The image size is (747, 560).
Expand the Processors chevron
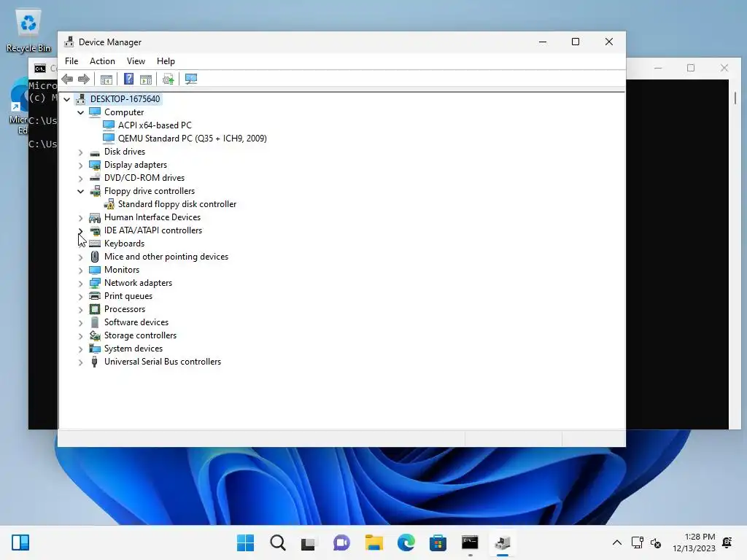(x=80, y=309)
